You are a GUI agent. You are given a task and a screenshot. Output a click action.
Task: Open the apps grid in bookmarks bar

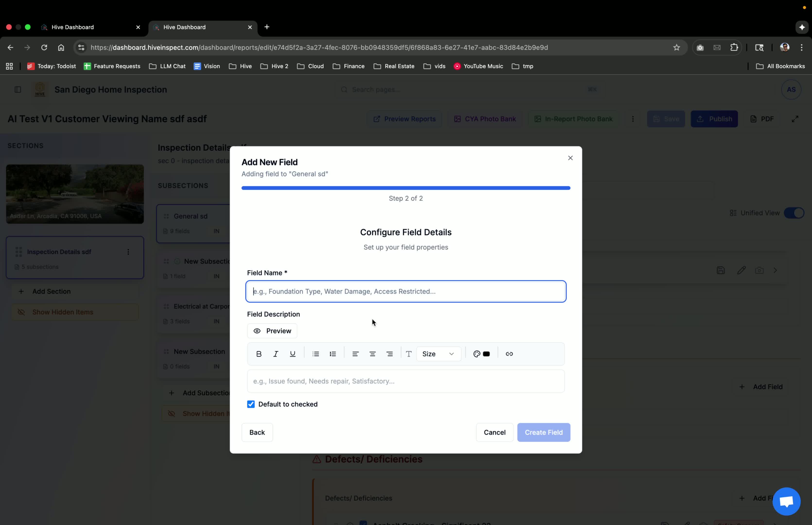point(9,66)
